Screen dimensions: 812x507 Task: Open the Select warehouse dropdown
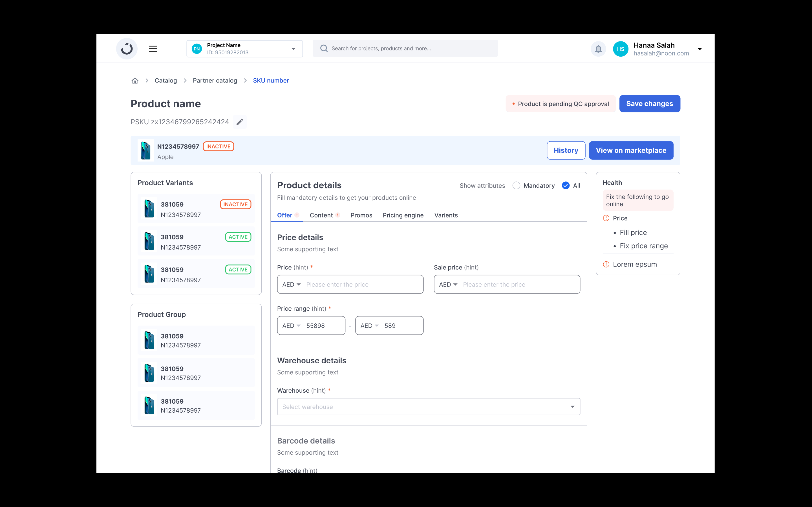(x=429, y=406)
